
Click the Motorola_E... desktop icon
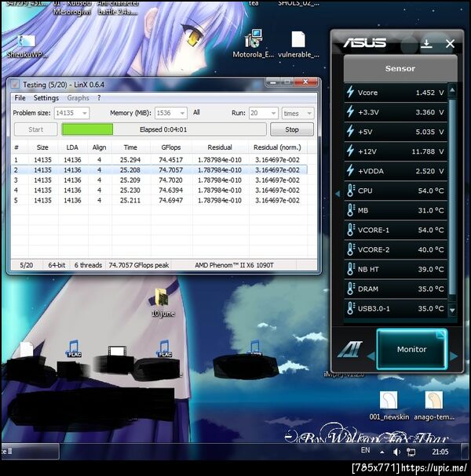click(253, 43)
